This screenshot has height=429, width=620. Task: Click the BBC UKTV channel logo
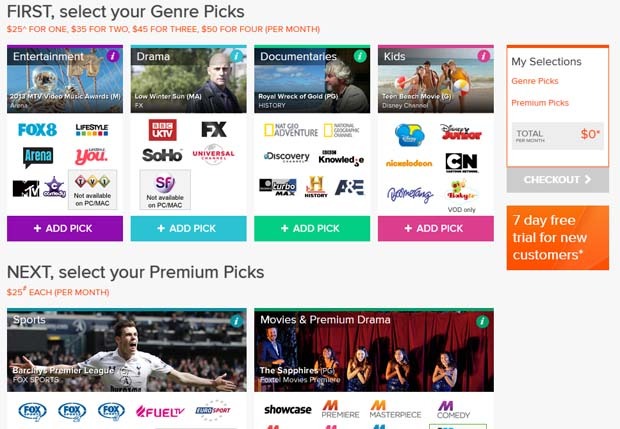(x=163, y=130)
